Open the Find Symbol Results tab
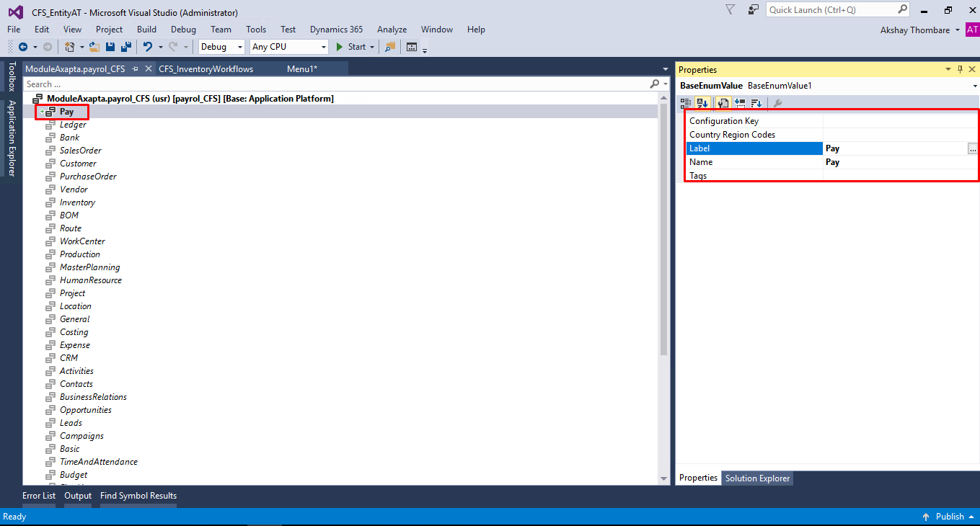The image size is (980, 526). pyautogui.click(x=138, y=496)
